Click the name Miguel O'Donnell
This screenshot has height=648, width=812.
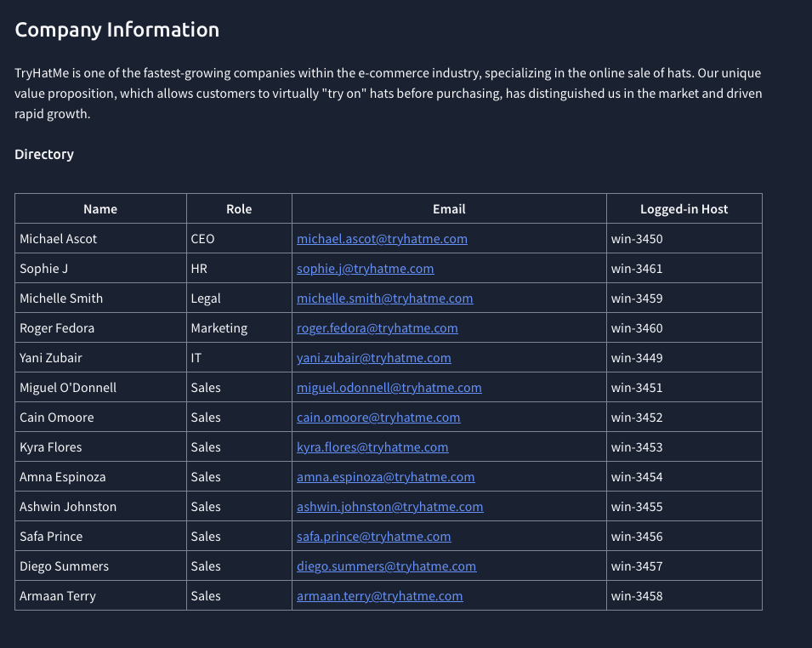pyautogui.click(x=68, y=388)
